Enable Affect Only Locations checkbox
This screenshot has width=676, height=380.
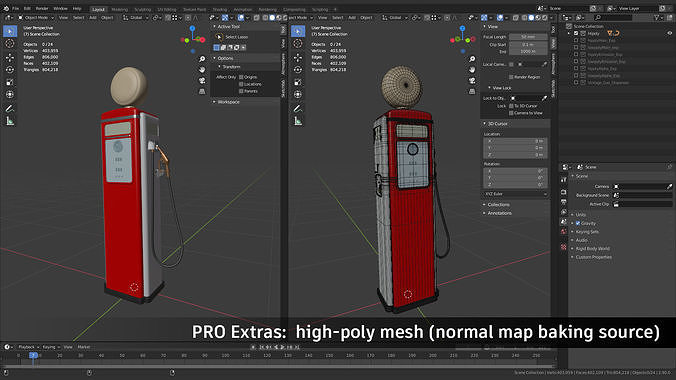point(241,84)
